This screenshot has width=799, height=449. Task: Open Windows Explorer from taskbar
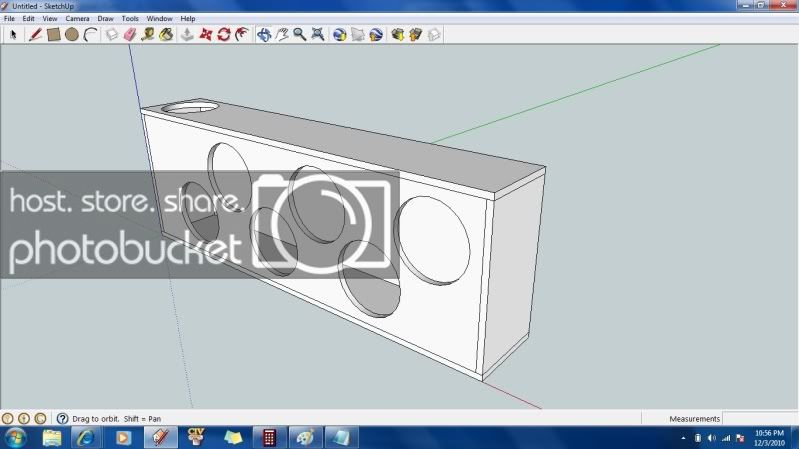pos(51,437)
